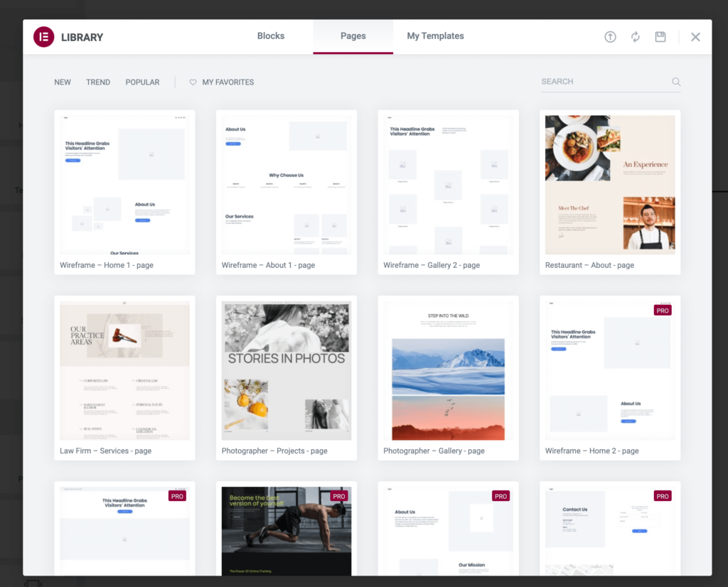
Task: Close the Library window with the X icon
Action: click(695, 36)
